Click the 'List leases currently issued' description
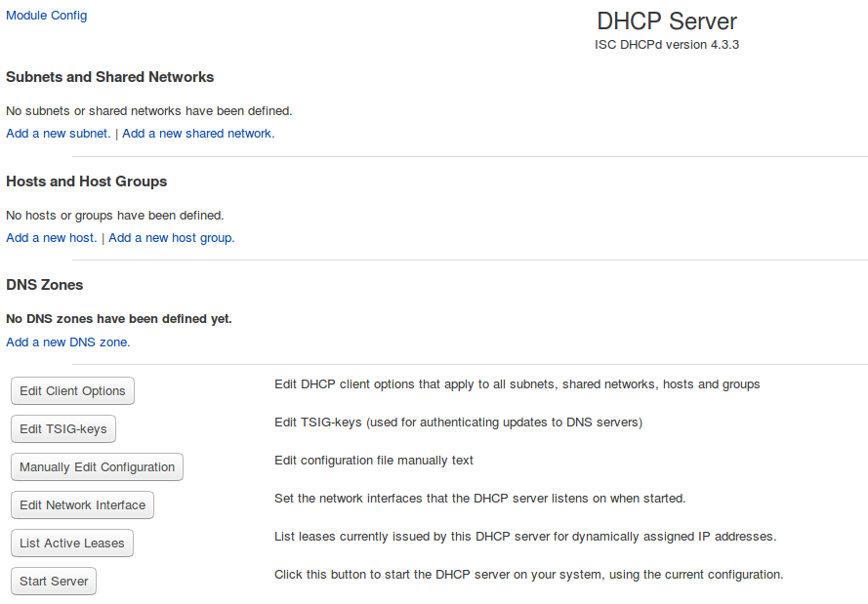Image resolution: width=868 pixels, height=604 pixels. pyautogui.click(x=525, y=537)
